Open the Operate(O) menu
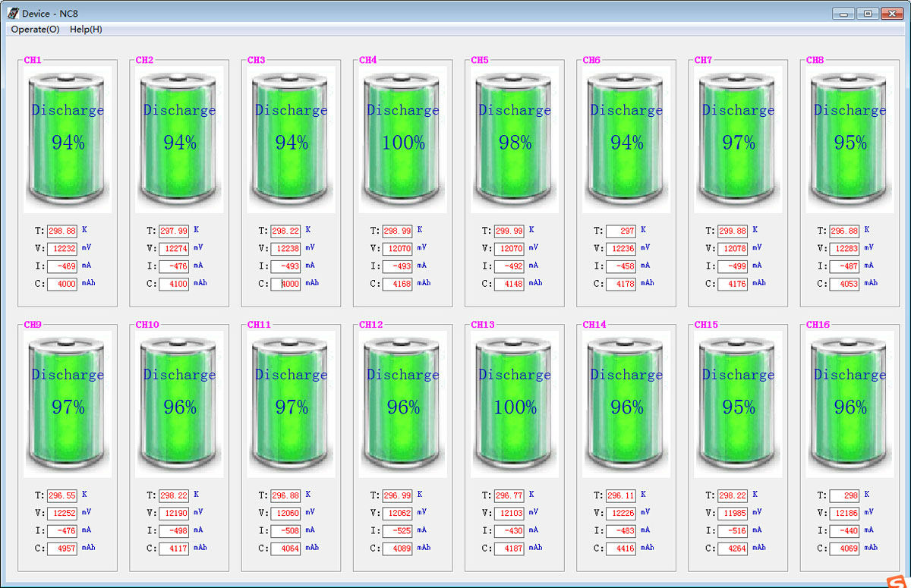The image size is (911, 588). tap(35, 30)
